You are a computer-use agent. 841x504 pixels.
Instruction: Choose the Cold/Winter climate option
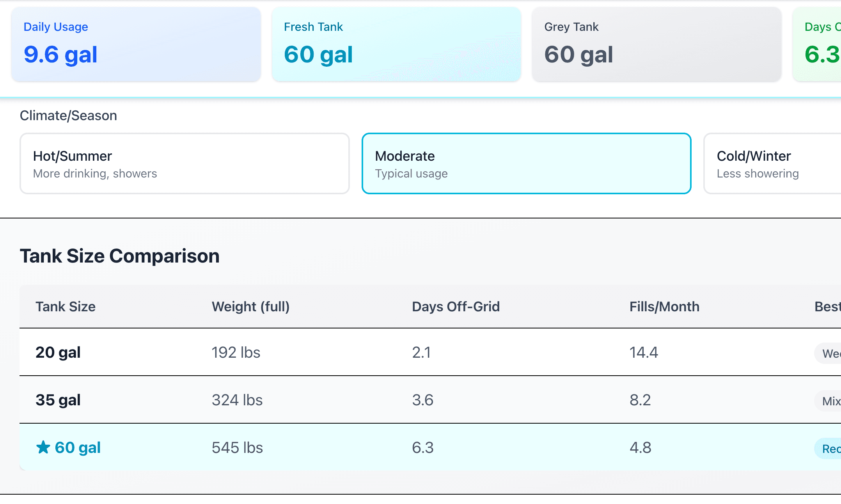pyautogui.click(x=770, y=163)
